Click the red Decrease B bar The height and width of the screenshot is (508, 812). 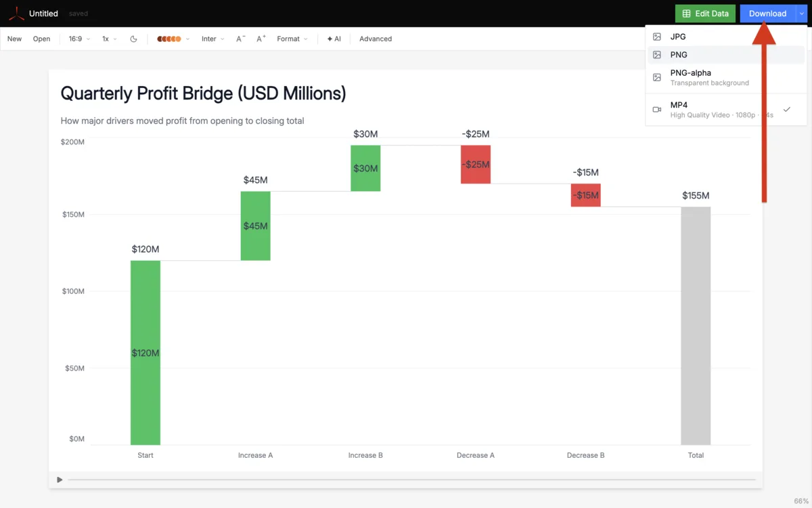click(x=586, y=195)
